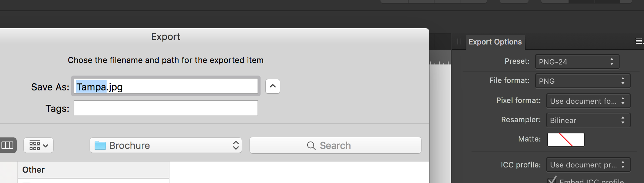
Task: Toggle Embed ICC profile checkbox
Action: click(552, 180)
